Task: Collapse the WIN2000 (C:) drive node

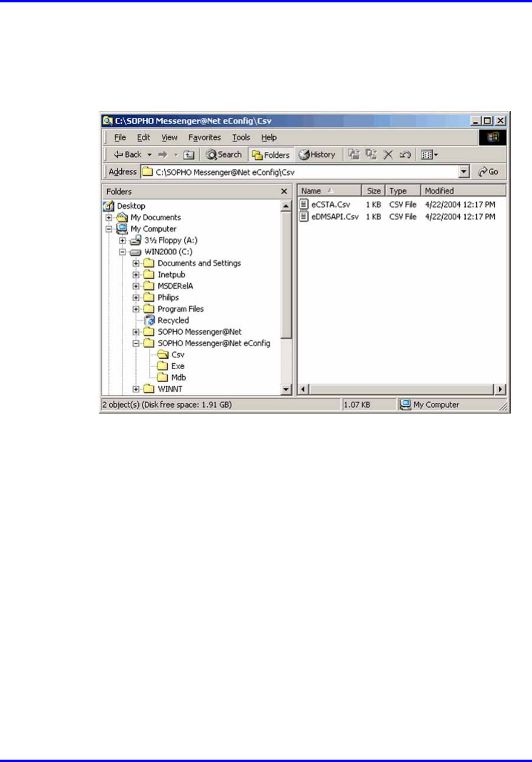Action: click(123, 252)
